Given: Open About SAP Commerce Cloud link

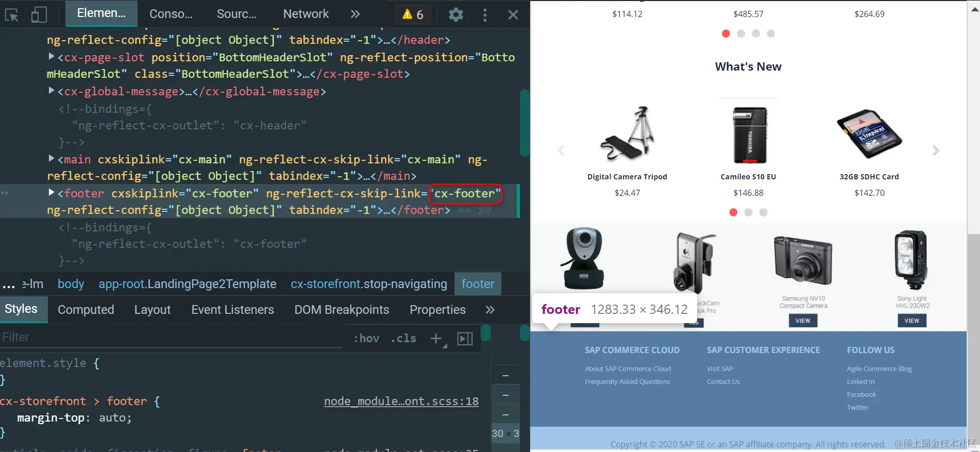Looking at the screenshot, I should pos(628,369).
